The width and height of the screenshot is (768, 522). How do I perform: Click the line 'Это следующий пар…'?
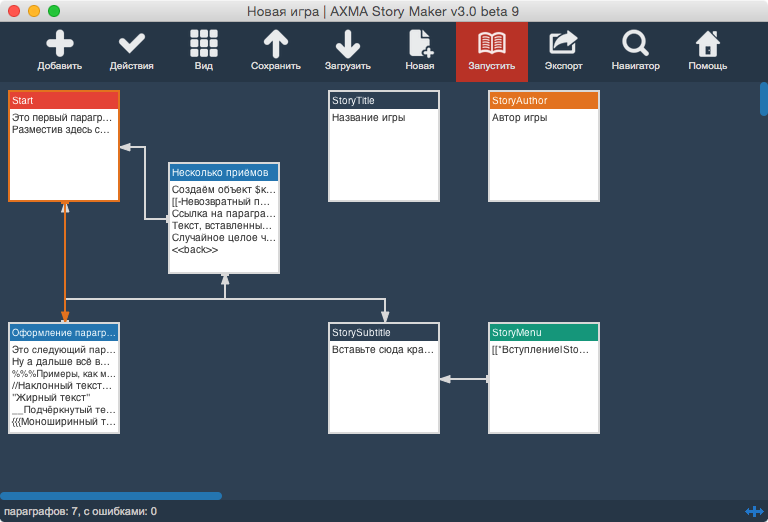pos(64,350)
